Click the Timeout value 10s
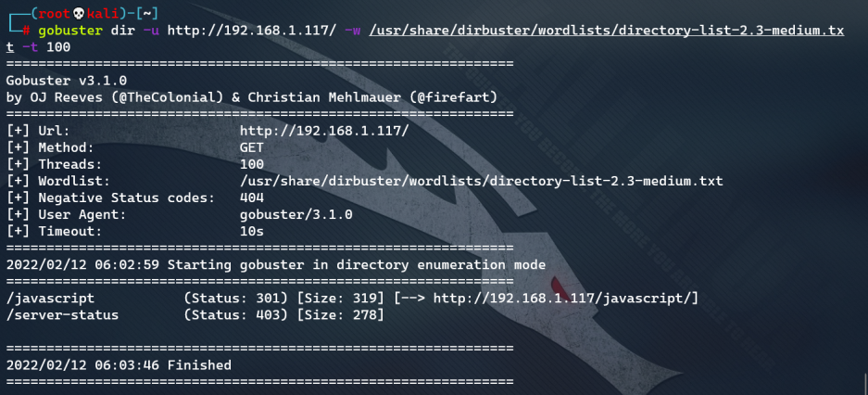This screenshot has width=868, height=395. (252, 231)
